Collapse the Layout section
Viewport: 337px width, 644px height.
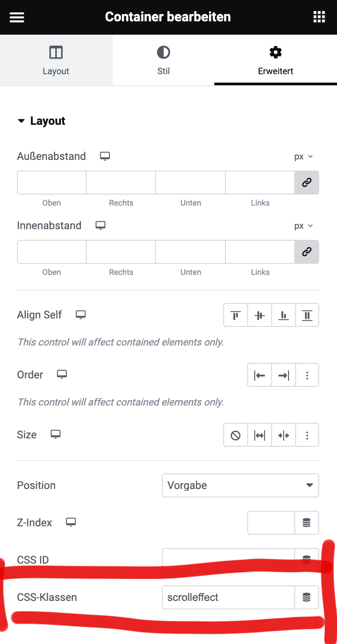41,121
